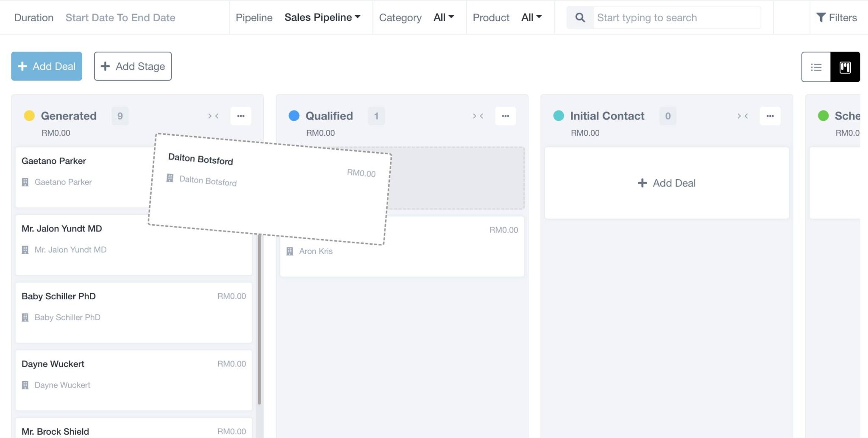Switch to kanban board view
Image resolution: width=868 pixels, height=438 pixels.
[x=845, y=67]
